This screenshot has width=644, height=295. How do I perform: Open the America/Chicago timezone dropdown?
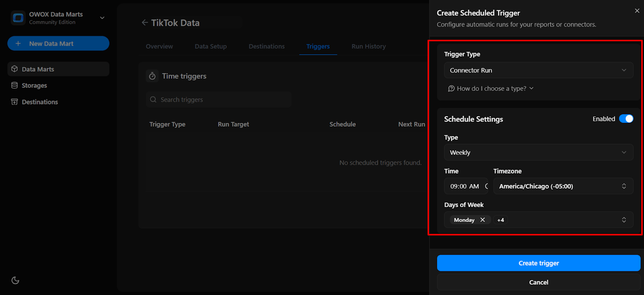[563, 186]
